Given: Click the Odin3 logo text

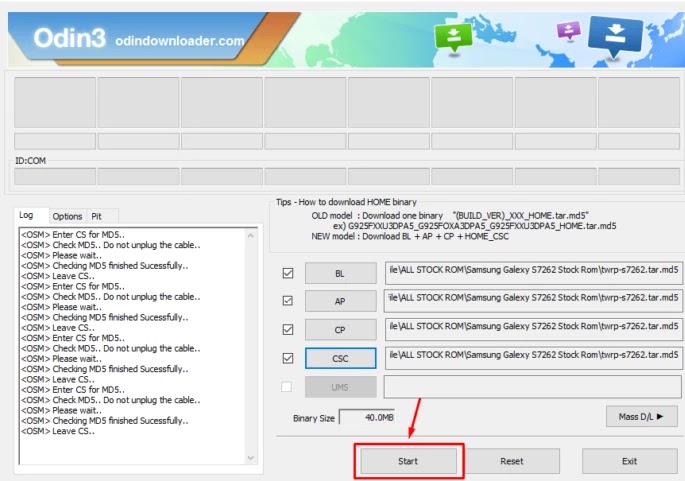Looking at the screenshot, I should coord(69,38).
